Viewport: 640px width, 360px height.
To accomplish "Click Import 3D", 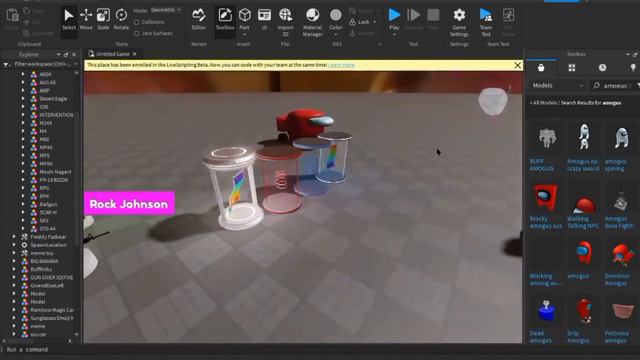I will tap(285, 22).
